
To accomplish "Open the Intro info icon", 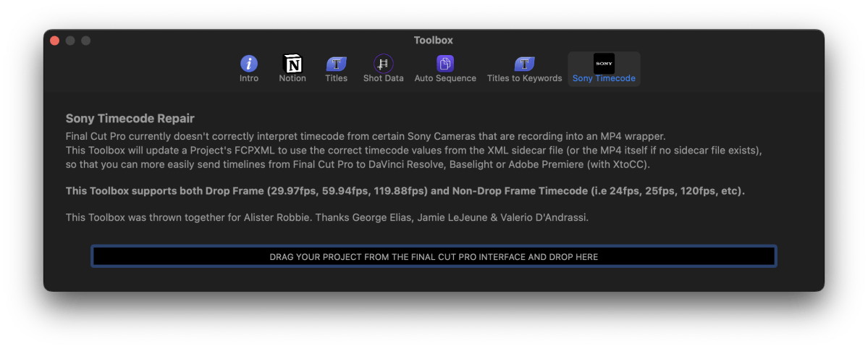I will coord(248,64).
